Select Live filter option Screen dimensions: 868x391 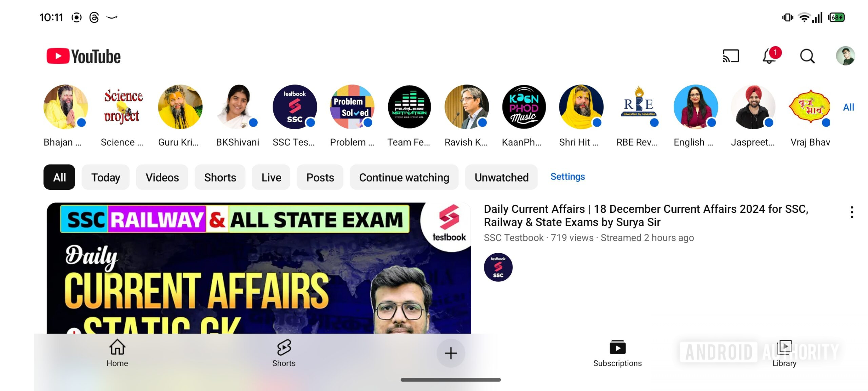[x=271, y=177]
